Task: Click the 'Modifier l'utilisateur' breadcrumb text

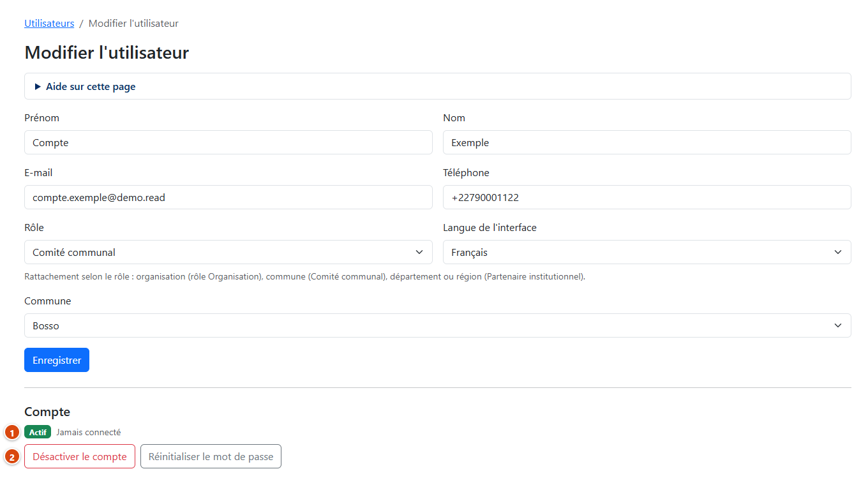Action: click(133, 24)
